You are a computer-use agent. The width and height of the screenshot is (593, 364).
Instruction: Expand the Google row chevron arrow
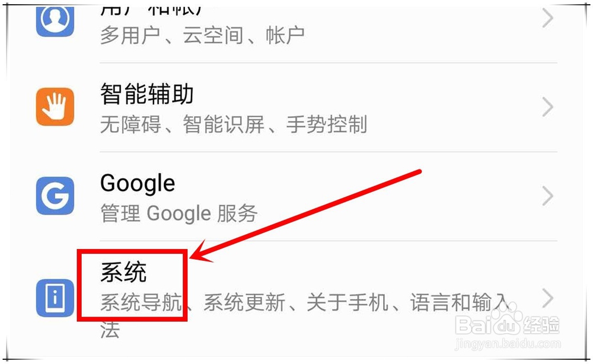[x=547, y=196]
